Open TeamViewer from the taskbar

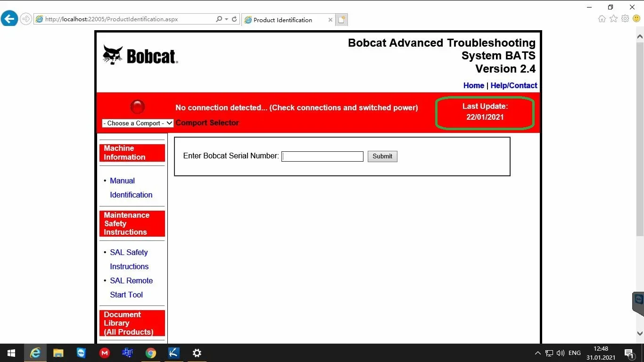82,353
